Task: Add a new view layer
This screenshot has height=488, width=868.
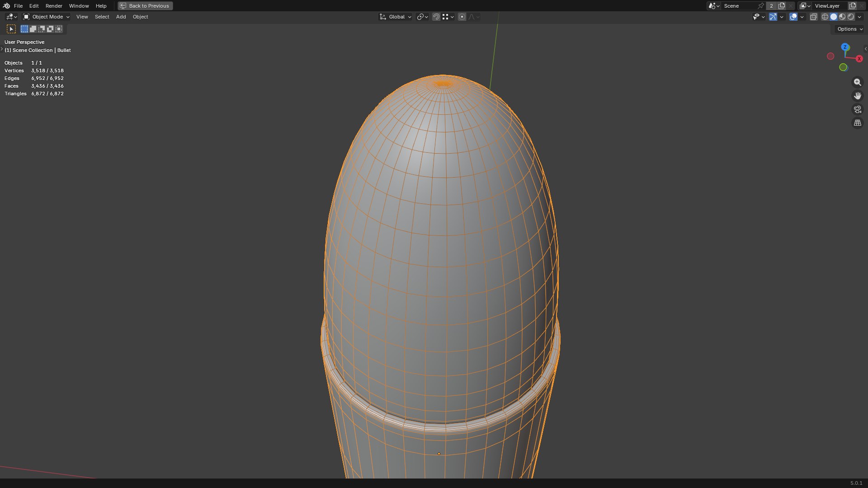Action: [x=853, y=6]
